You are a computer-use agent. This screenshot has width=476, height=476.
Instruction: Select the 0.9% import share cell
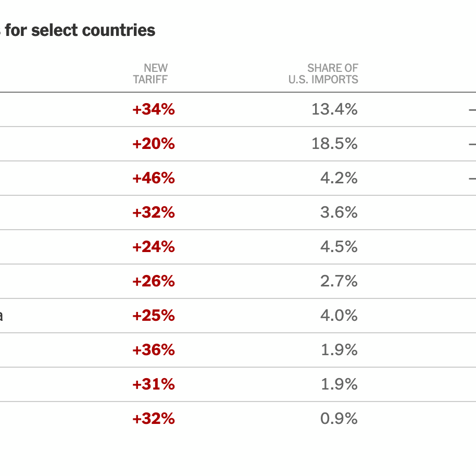tap(339, 419)
